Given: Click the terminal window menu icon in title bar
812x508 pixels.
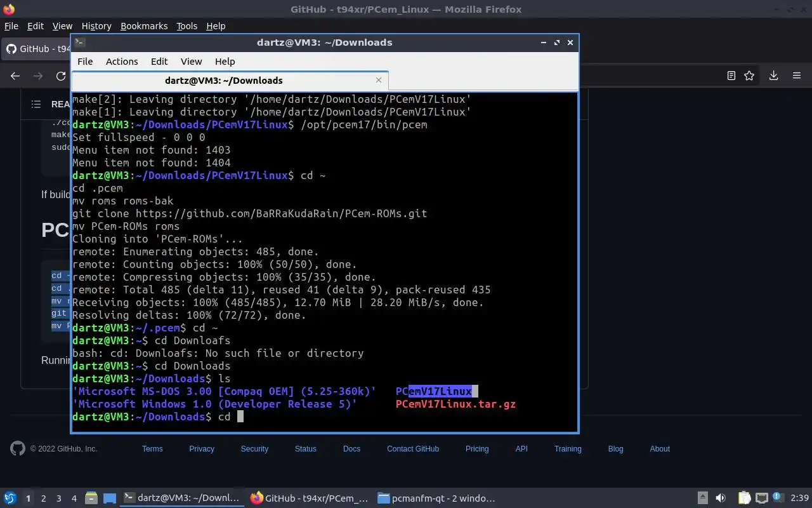Looking at the screenshot, I should (79, 43).
